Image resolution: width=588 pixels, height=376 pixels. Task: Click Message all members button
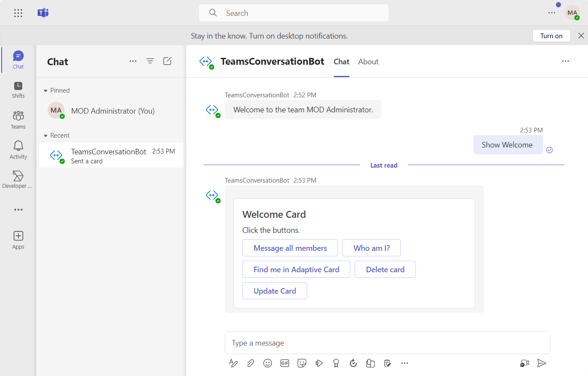290,248
